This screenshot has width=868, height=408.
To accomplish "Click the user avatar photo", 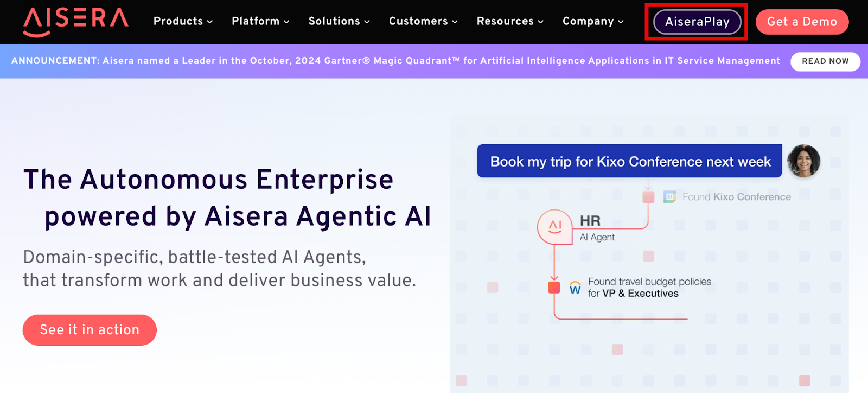I will 803,161.
